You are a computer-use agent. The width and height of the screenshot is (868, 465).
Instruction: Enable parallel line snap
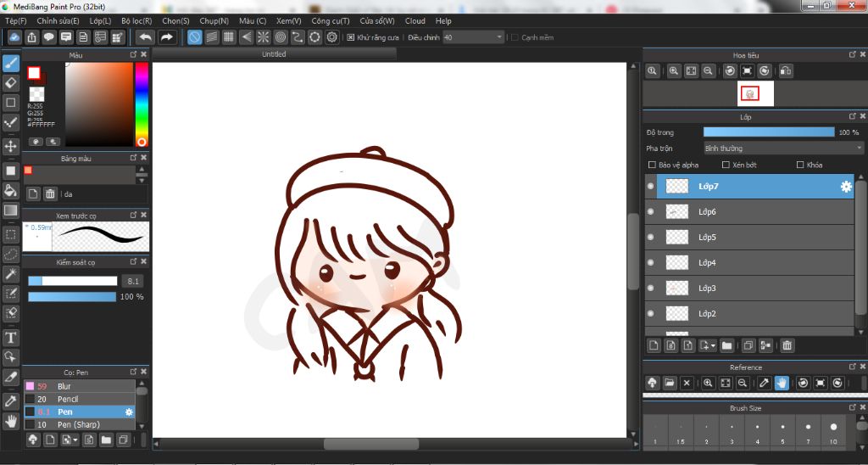(x=211, y=37)
